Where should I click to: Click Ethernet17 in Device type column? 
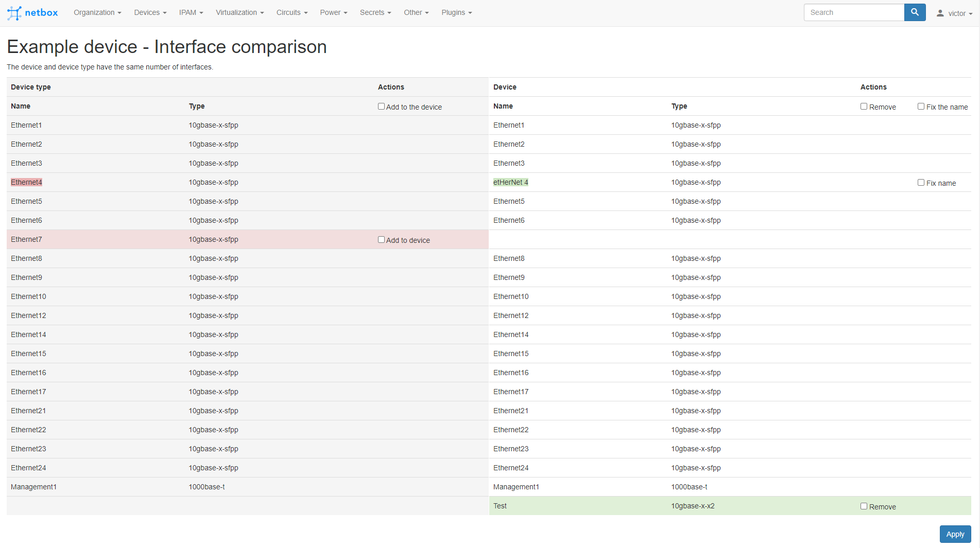coord(28,392)
